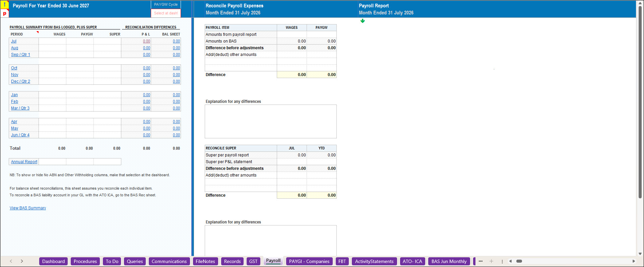This screenshot has height=267, width=644.
Task: Click the sheet tab options dots icon
Action: (502, 261)
